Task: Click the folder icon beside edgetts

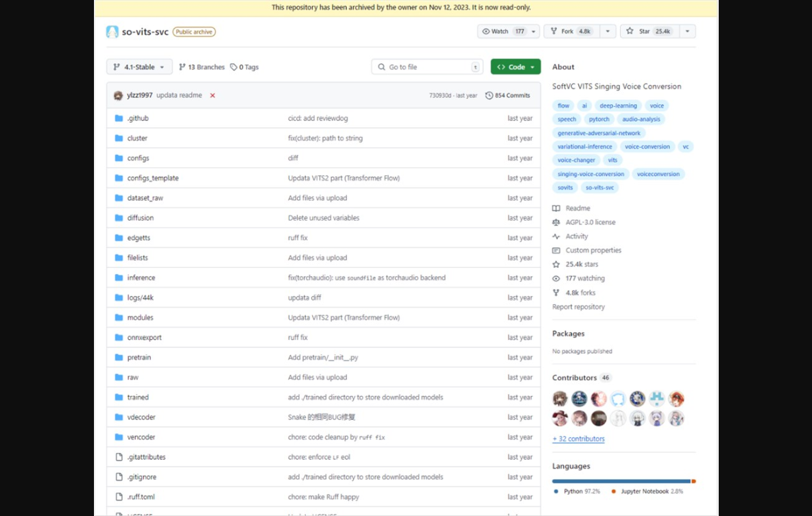Action: click(119, 238)
